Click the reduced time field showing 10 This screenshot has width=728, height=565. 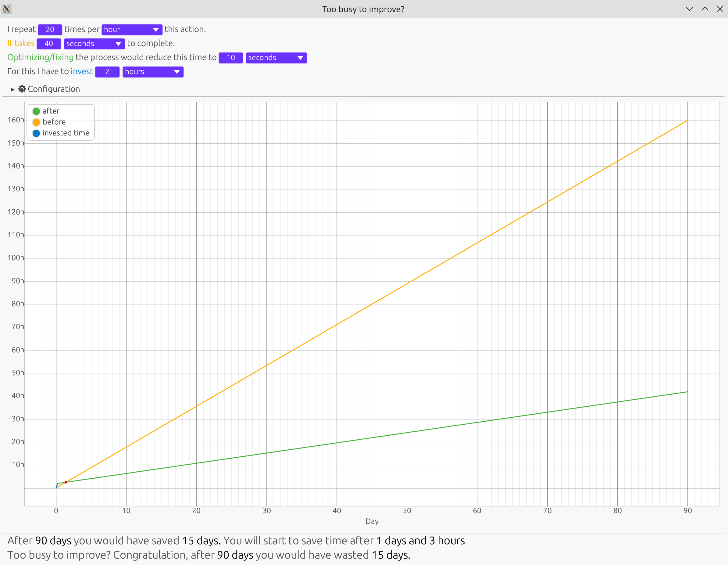[x=231, y=58]
